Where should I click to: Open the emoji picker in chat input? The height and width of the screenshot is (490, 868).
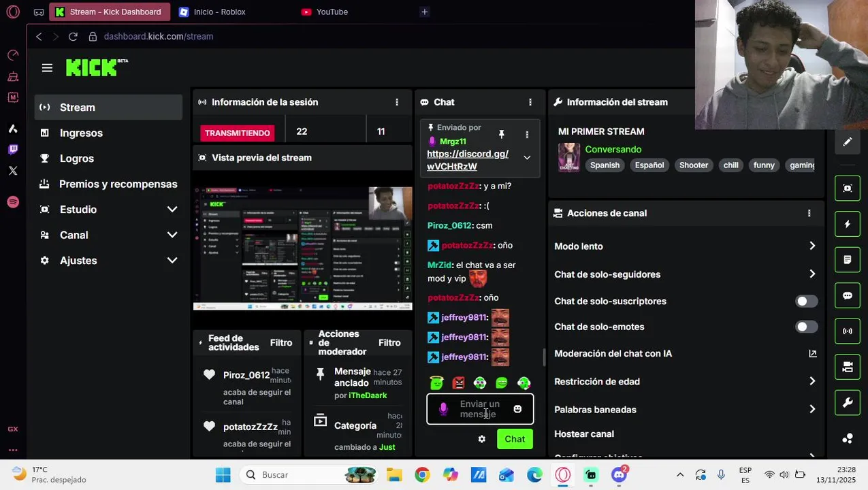[x=517, y=409]
